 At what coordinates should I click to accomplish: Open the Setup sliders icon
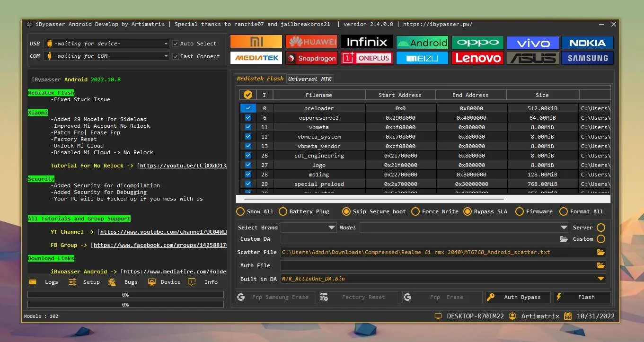[72, 282]
